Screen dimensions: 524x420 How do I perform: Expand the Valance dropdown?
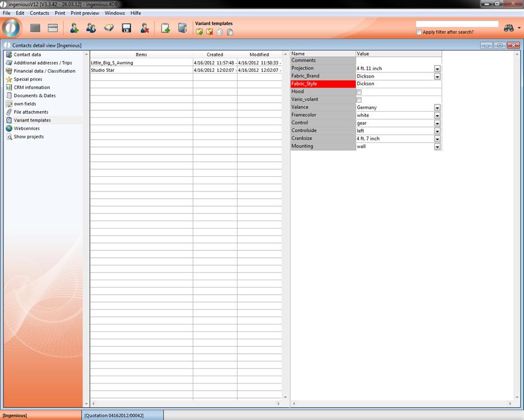point(437,108)
